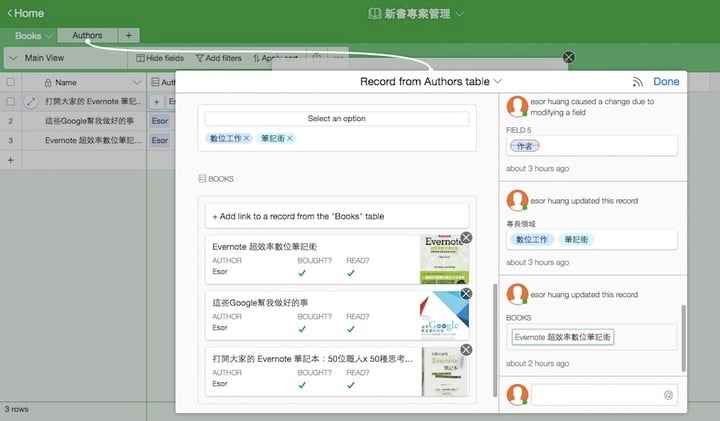Viewport: 720px width, 421px height.
Task: Open the Select an option field
Action: [337, 118]
